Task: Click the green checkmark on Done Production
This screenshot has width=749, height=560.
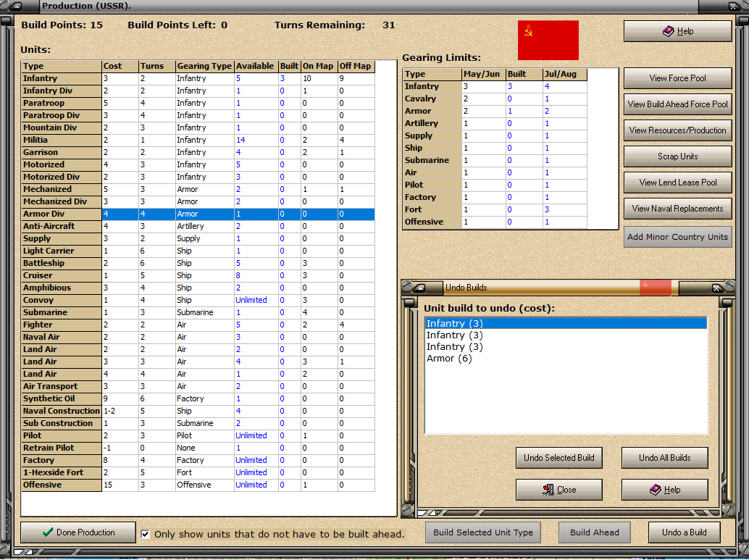Action: click(48, 532)
